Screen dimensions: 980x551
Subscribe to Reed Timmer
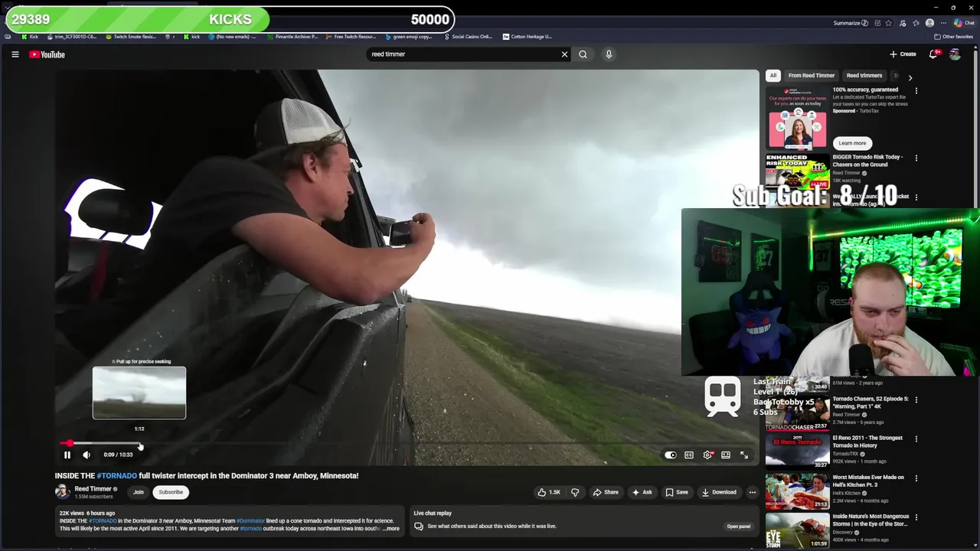point(171,492)
